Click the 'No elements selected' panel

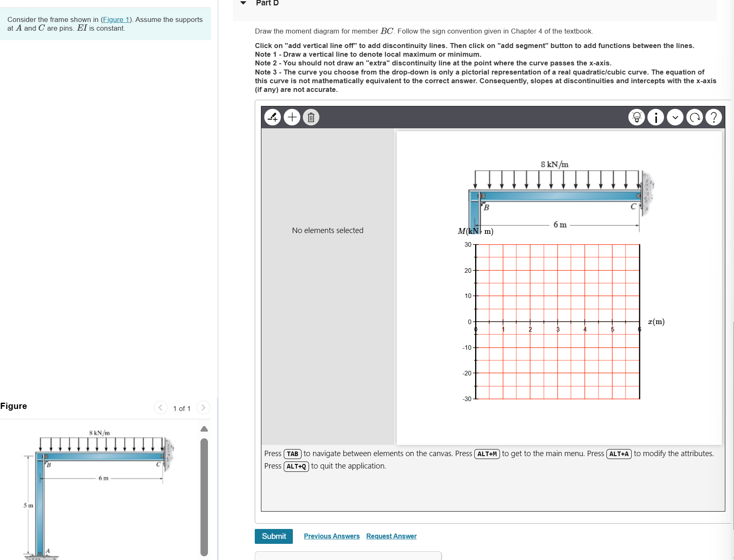pyautogui.click(x=327, y=230)
